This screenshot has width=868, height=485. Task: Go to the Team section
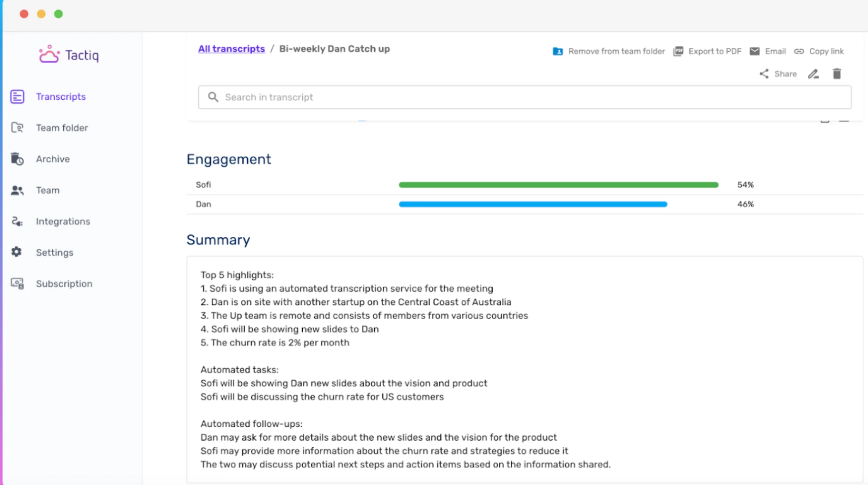(x=47, y=190)
